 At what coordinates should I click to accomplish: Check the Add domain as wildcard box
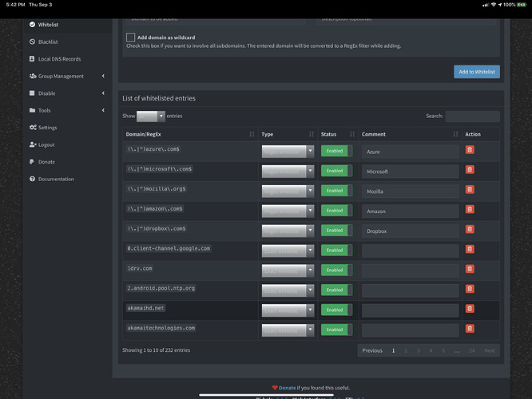[x=131, y=38]
